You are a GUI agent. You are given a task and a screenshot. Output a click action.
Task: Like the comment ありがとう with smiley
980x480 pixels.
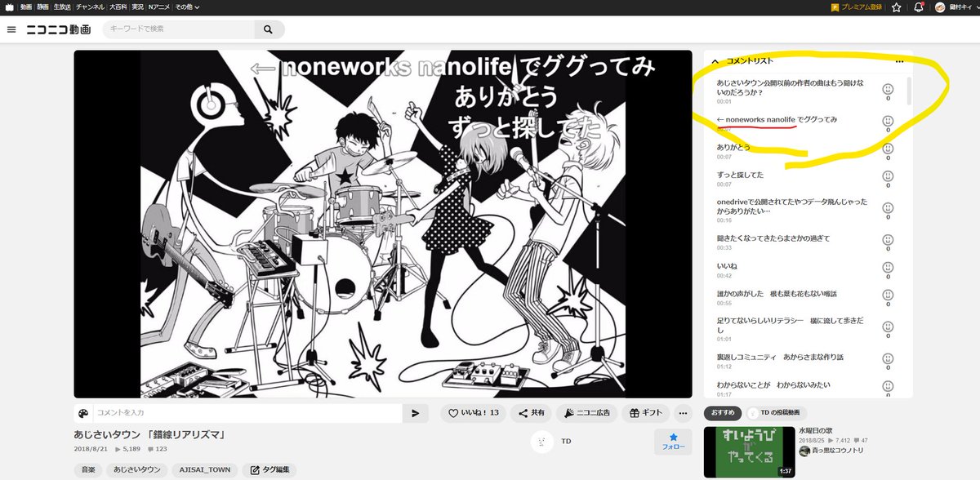888,149
